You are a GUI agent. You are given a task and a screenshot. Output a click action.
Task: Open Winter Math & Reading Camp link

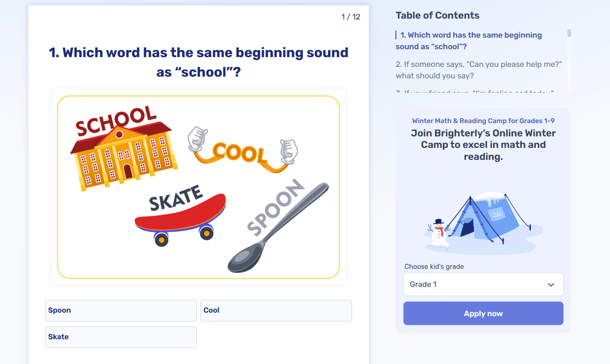click(x=483, y=121)
